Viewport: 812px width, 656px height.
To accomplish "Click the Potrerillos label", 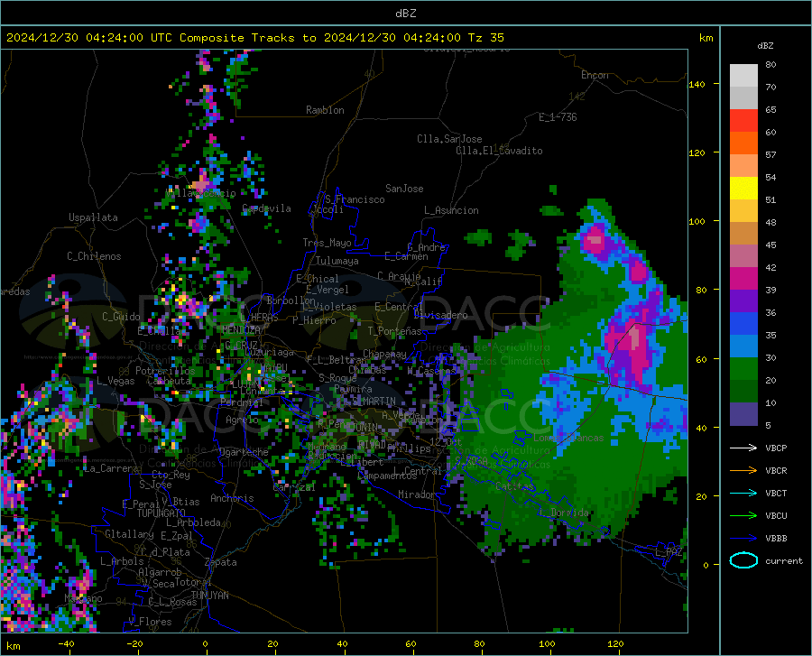I will point(165,371).
